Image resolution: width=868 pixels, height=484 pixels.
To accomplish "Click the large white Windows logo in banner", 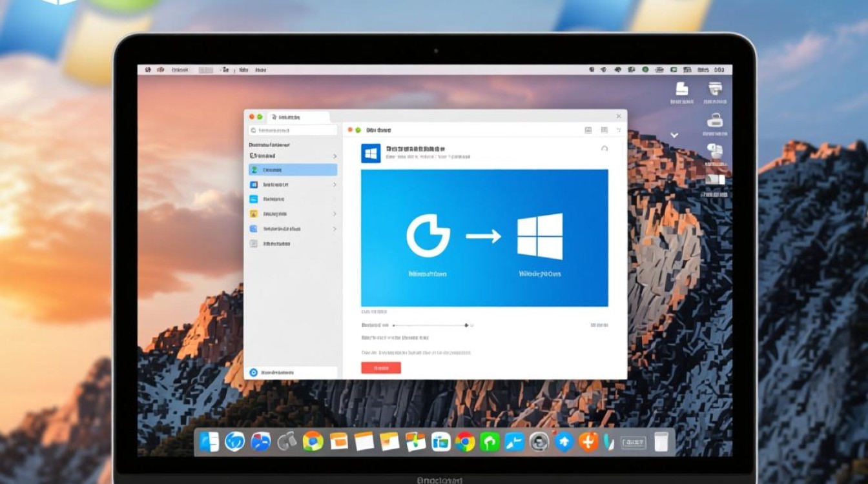I will [x=540, y=236].
